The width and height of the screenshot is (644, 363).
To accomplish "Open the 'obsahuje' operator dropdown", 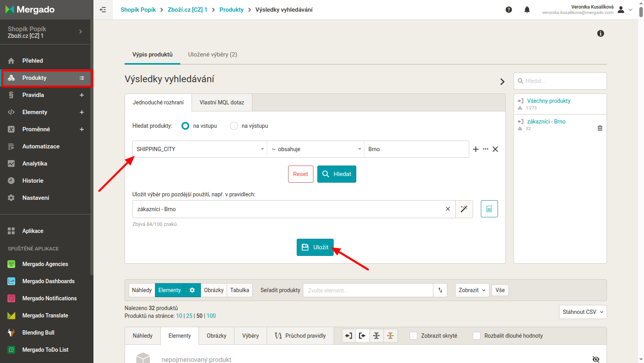I will point(316,149).
